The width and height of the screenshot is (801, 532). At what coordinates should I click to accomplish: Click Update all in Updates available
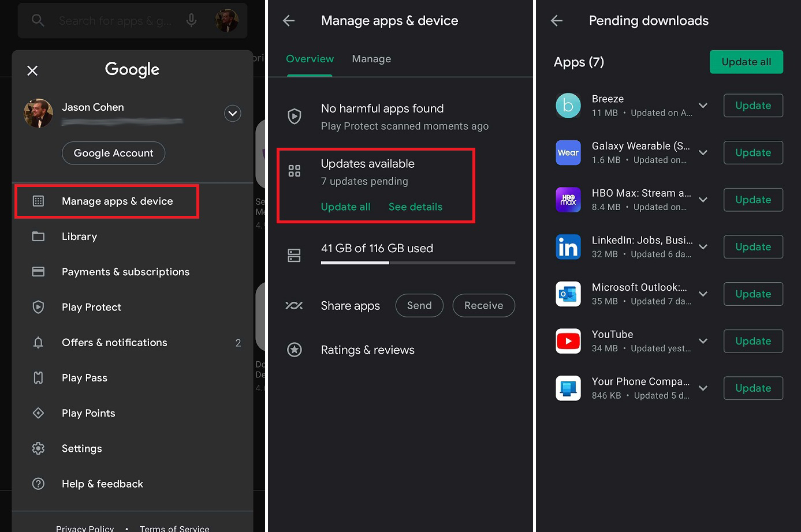click(x=345, y=207)
